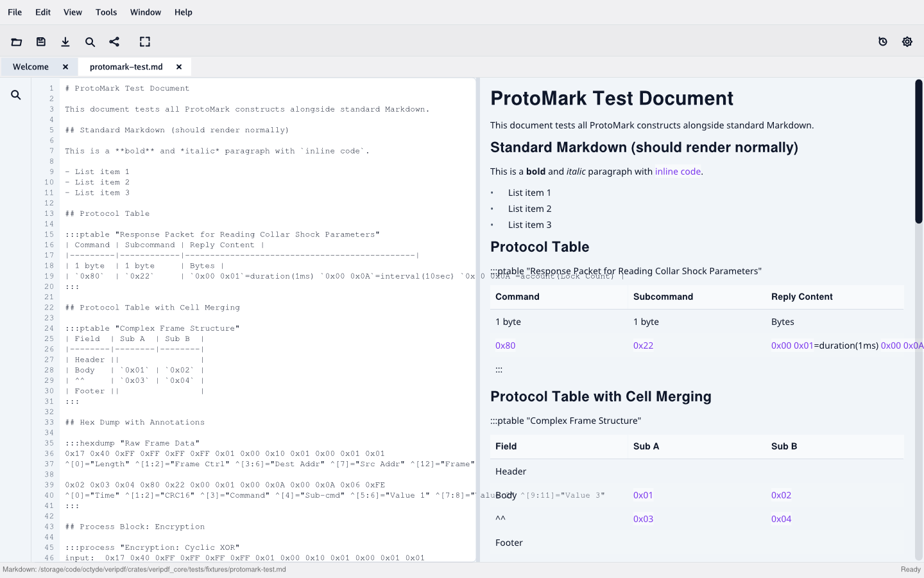Click '0x03' cell in Complex Frame table
The image size is (924, 578).
(x=643, y=519)
